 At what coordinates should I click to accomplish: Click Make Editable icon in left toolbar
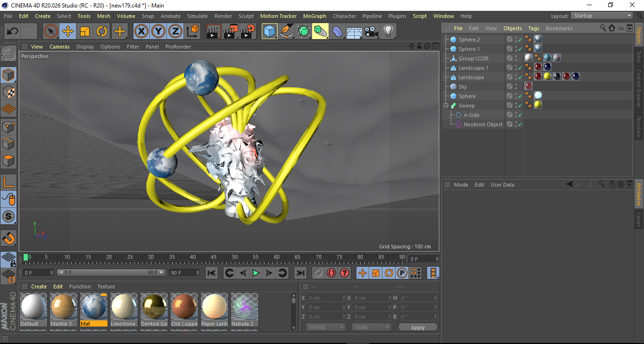(x=8, y=53)
